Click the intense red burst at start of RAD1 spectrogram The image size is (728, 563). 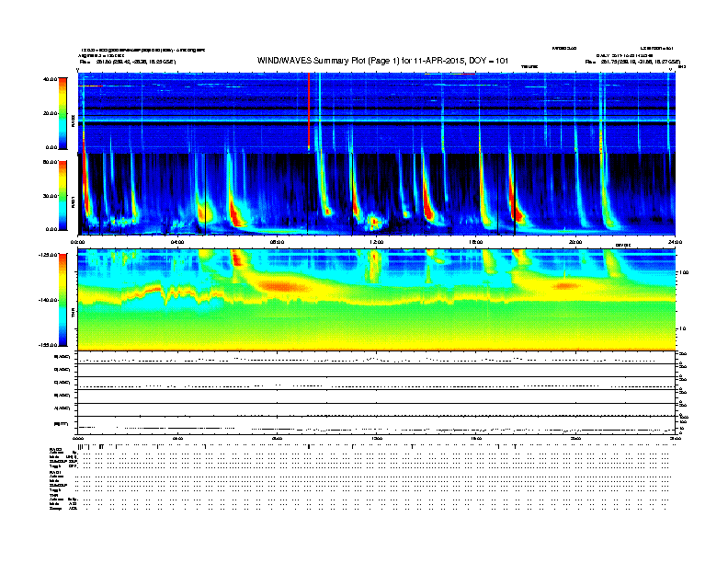pyautogui.click(x=85, y=186)
